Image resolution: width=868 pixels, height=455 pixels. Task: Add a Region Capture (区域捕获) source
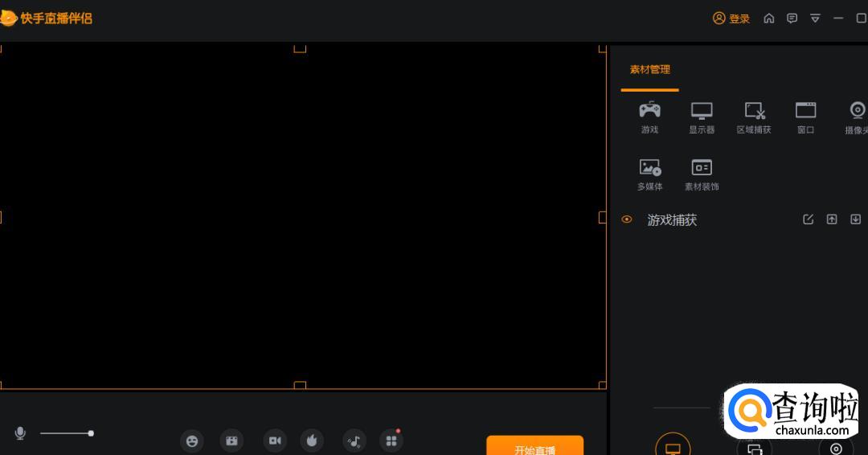(x=754, y=117)
